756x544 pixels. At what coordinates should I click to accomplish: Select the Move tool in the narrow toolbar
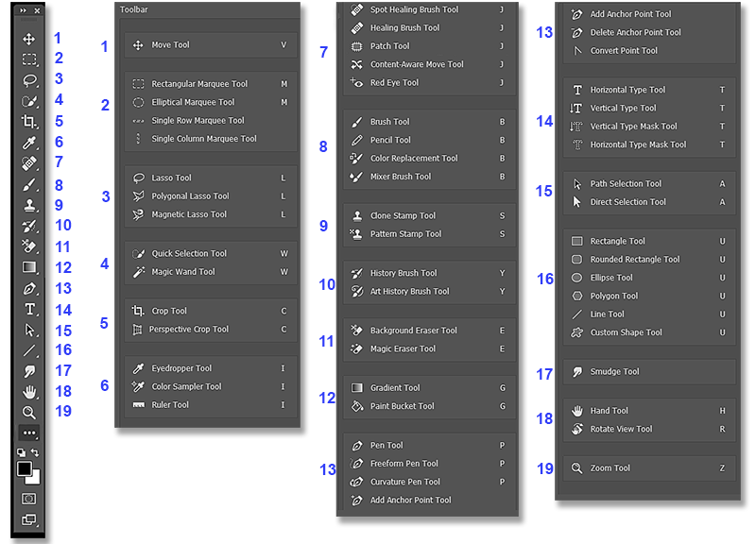[29, 39]
